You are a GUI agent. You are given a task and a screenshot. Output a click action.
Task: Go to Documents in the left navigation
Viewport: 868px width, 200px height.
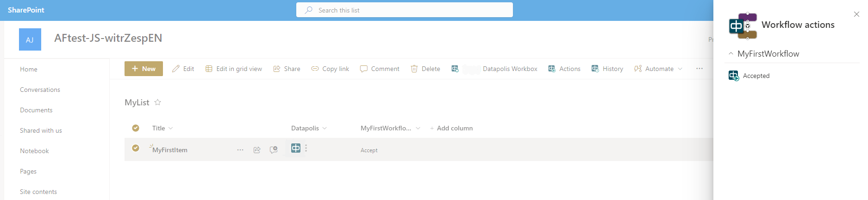pos(36,110)
